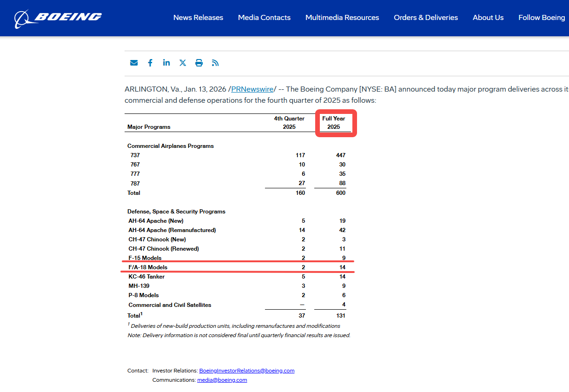The image size is (569, 392).
Task: Click the 737 row label
Action: click(x=135, y=155)
